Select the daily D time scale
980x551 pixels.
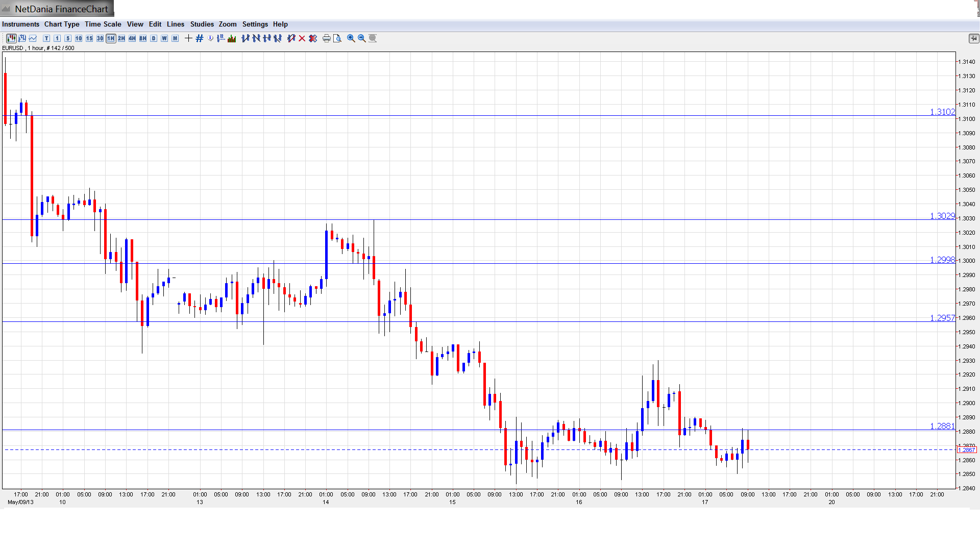154,38
